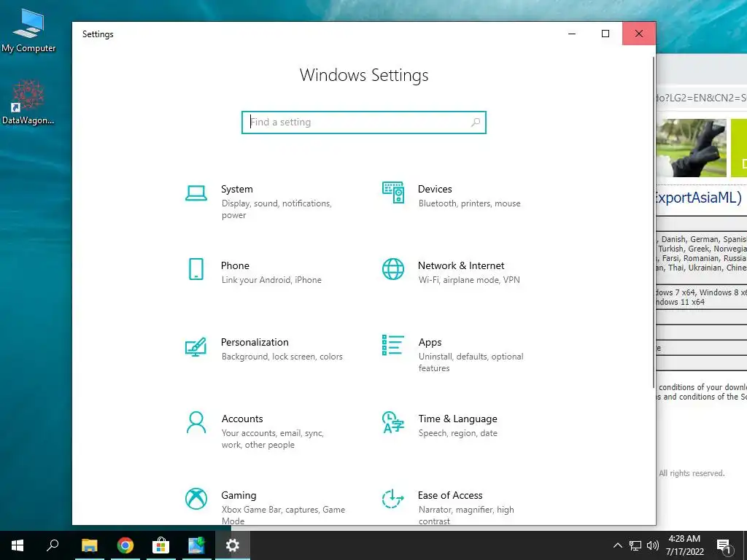
Task: Select the My Computer desktop icon
Action: tap(28, 31)
